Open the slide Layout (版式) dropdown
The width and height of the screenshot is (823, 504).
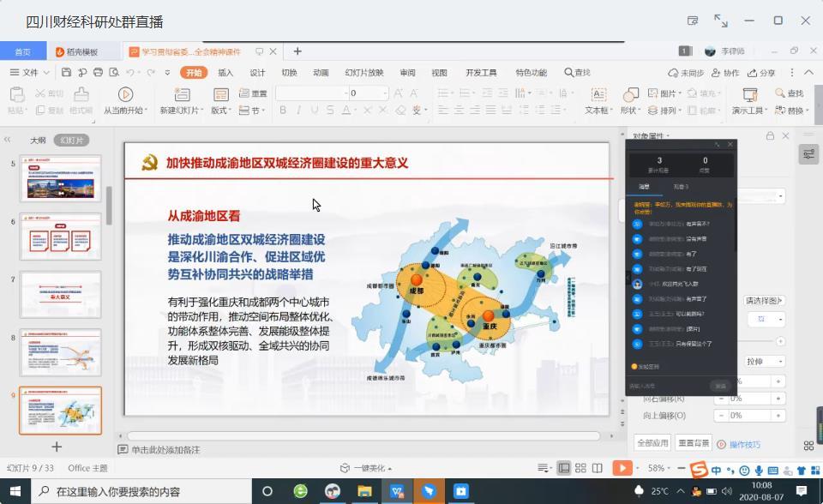coord(219,108)
